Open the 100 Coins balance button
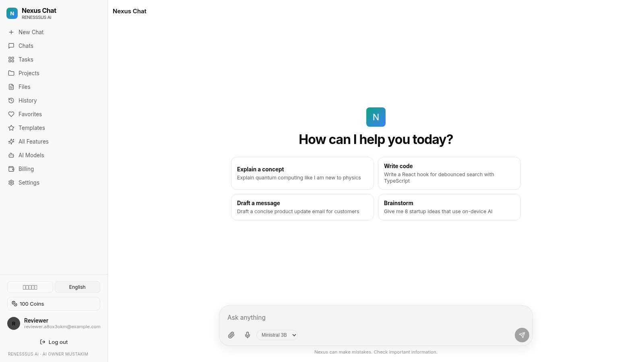 54,304
